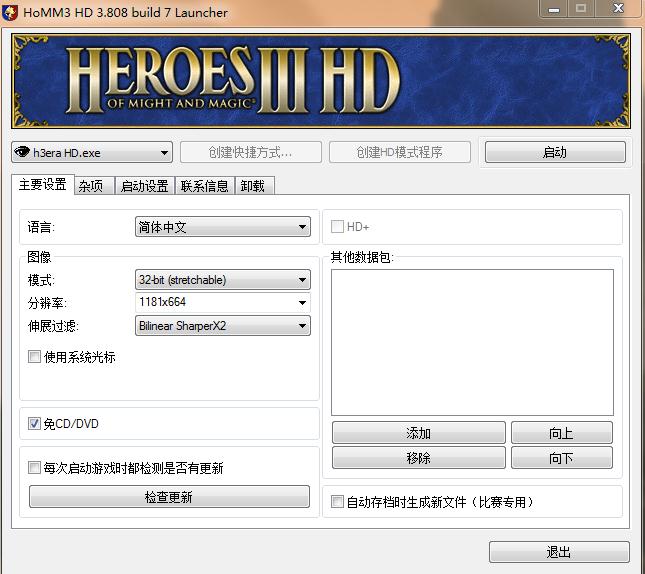
Task: Enable 每次启动游戏时都检测是否有更新 checkbox
Action: [34, 467]
